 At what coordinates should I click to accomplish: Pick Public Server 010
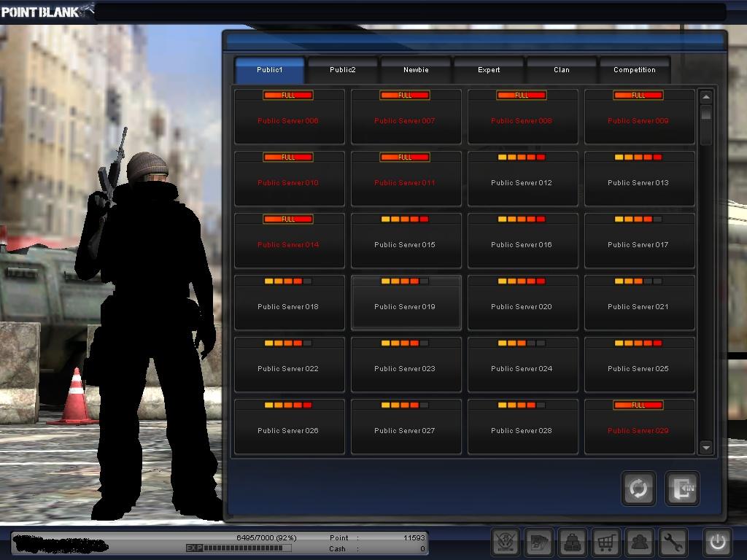(x=289, y=179)
